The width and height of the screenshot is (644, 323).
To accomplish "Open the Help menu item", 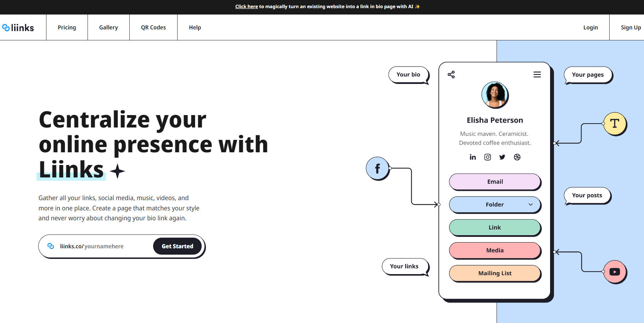I will 195,27.
